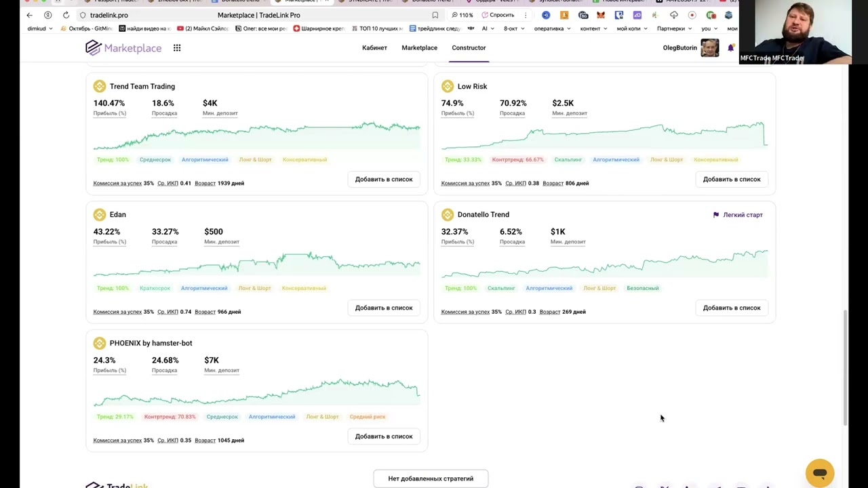Switch to the Constructor tab
This screenshot has height=488, width=868.
(x=469, y=47)
